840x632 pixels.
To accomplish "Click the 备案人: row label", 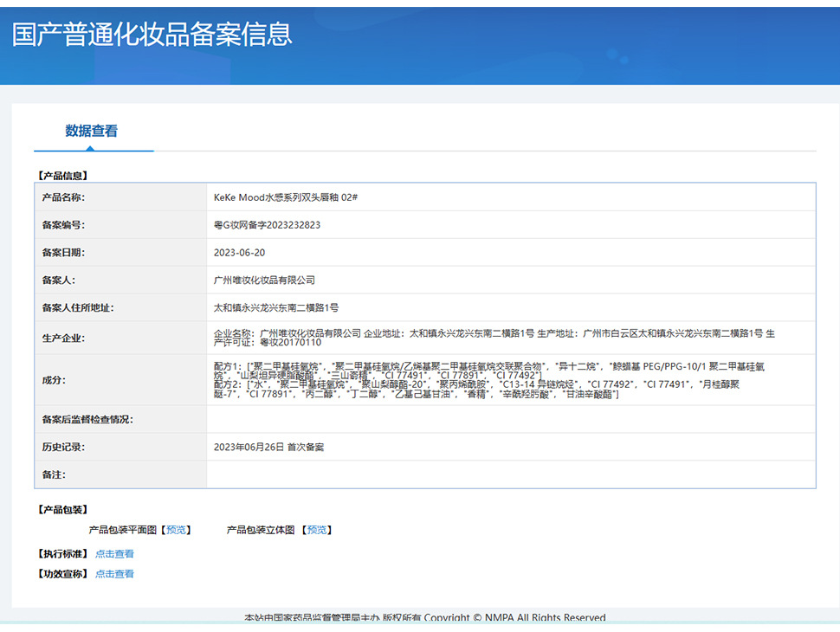I will (x=58, y=281).
